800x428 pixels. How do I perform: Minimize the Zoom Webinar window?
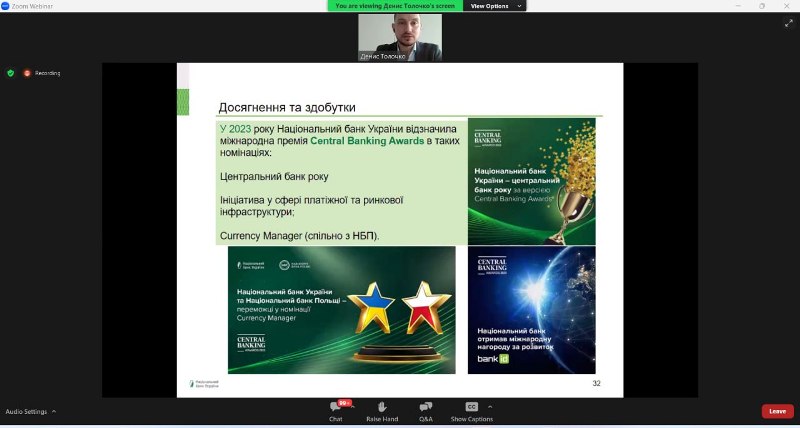[x=738, y=6]
